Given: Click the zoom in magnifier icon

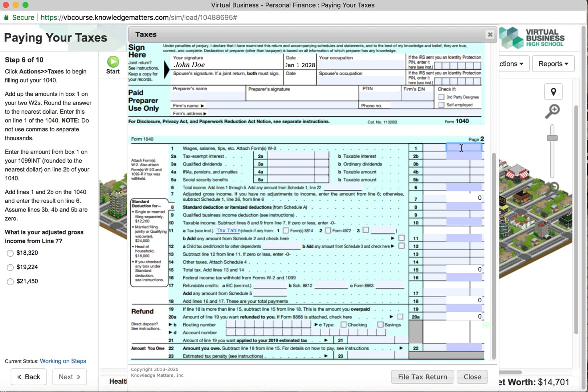Looking at the screenshot, I should click(553, 111).
